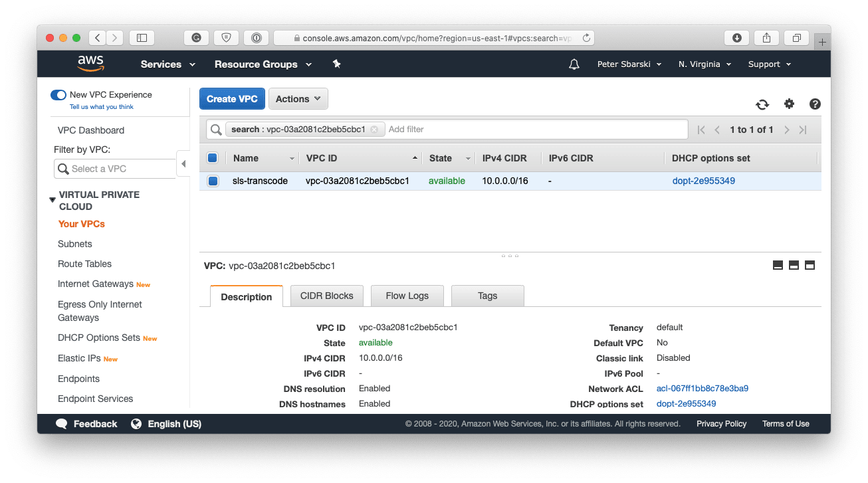
Task: Open Network ACL acl-067ff1bb8c78e3ba9 link
Action: click(703, 389)
